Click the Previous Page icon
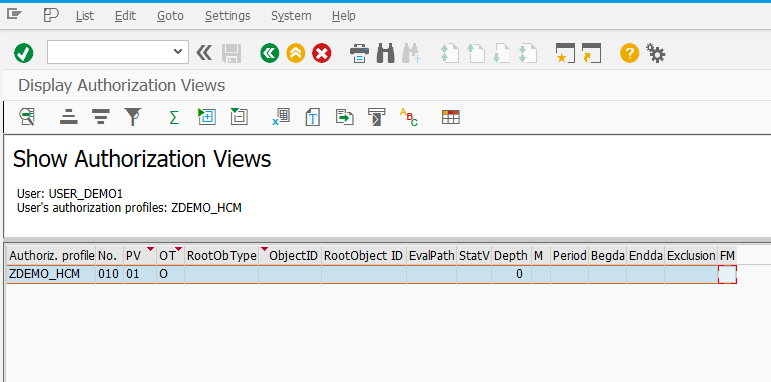This screenshot has height=382, width=771. pos(475,53)
